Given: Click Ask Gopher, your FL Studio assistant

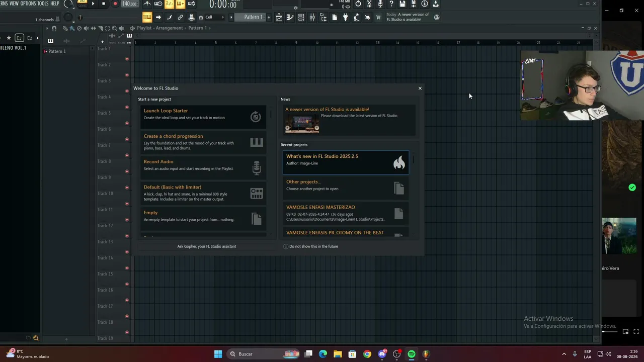Looking at the screenshot, I should pyautogui.click(x=206, y=246).
